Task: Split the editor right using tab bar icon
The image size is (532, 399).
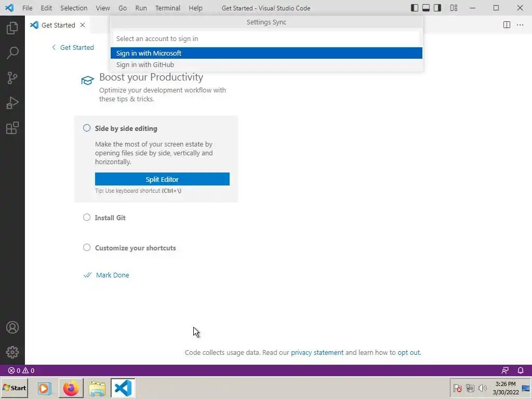Action: pyautogui.click(x=507, y=25)
